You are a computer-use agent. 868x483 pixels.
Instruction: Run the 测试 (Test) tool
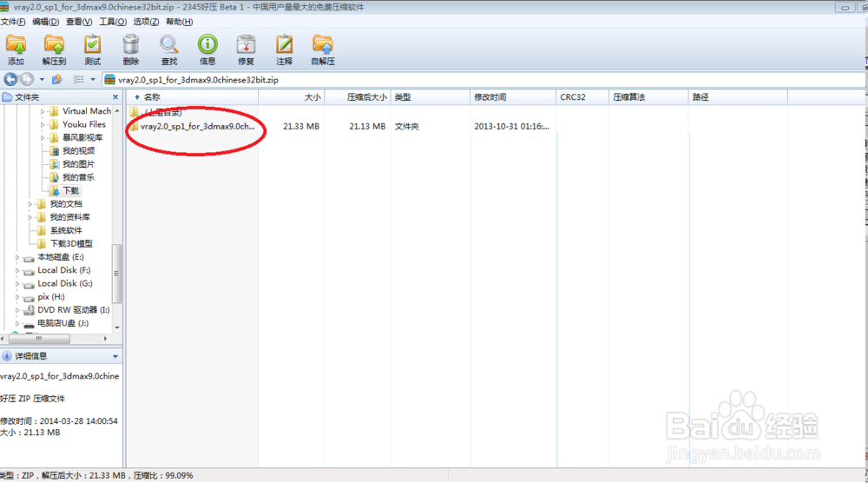pos(93,45)
